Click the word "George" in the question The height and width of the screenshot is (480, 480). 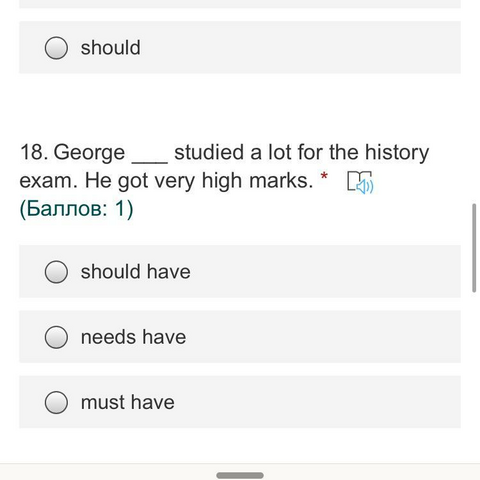tap(89, 153)
